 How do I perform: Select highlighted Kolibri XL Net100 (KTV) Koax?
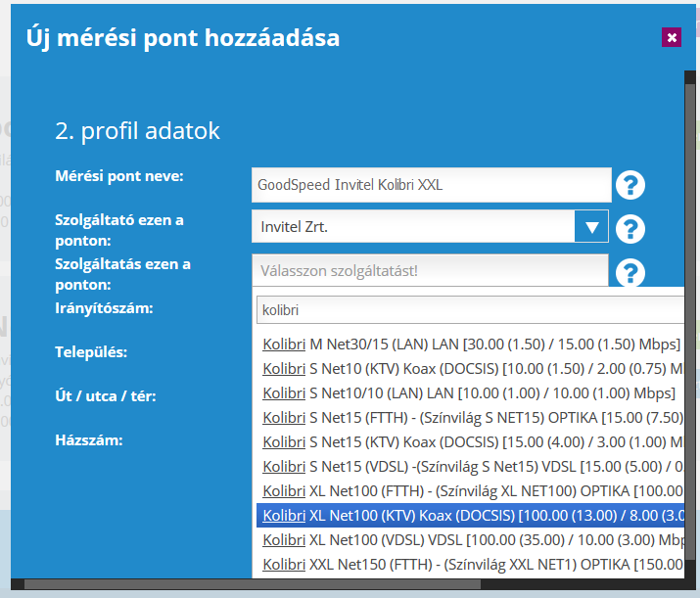click(x=470, y=516)
